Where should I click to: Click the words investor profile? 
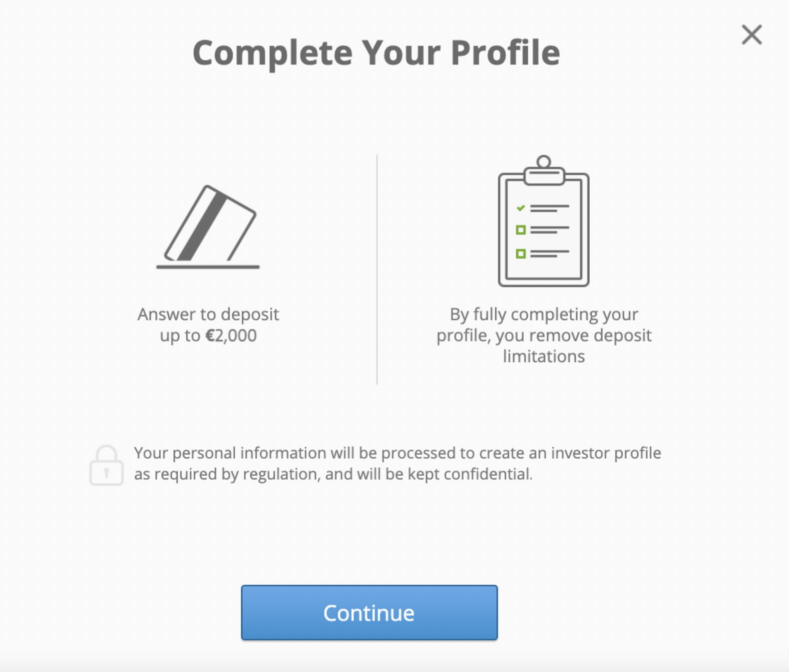click(606, 453)
